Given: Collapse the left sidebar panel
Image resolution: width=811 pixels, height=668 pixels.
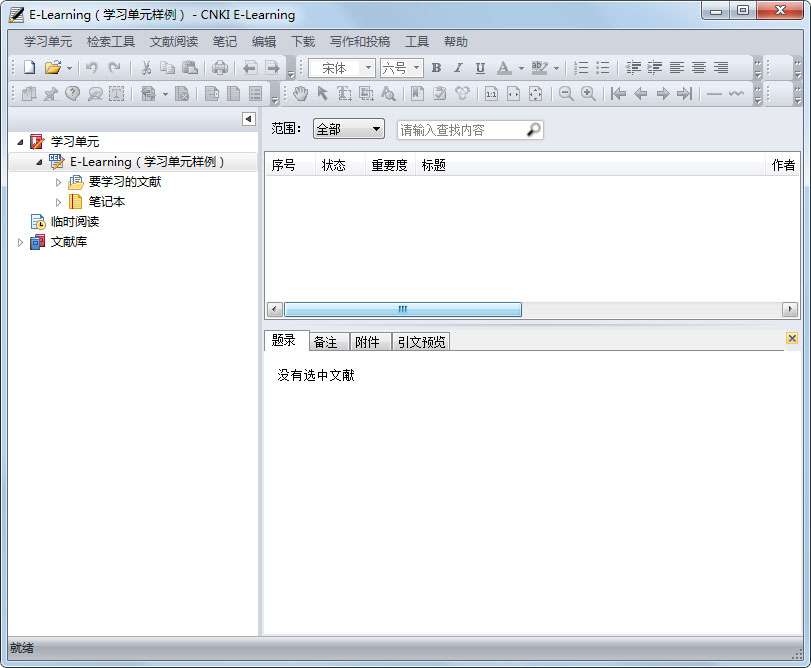Looking at the screenshot, I should (249, 119).
